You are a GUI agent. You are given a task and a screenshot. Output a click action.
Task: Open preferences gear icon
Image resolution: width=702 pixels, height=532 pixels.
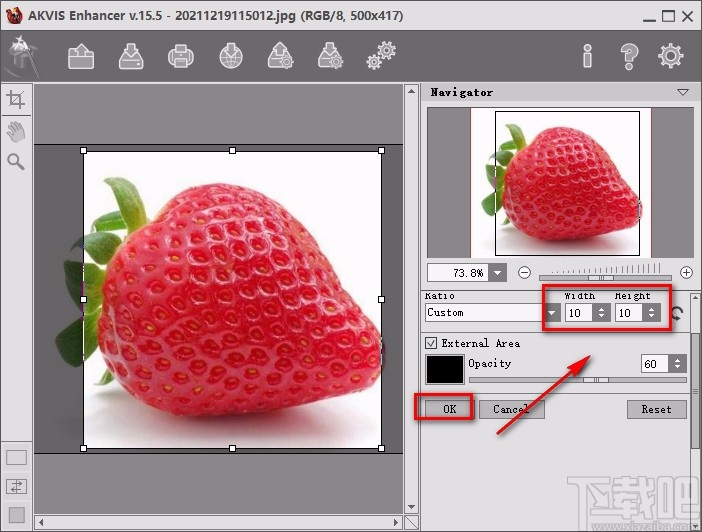click(x=671, y=56)
